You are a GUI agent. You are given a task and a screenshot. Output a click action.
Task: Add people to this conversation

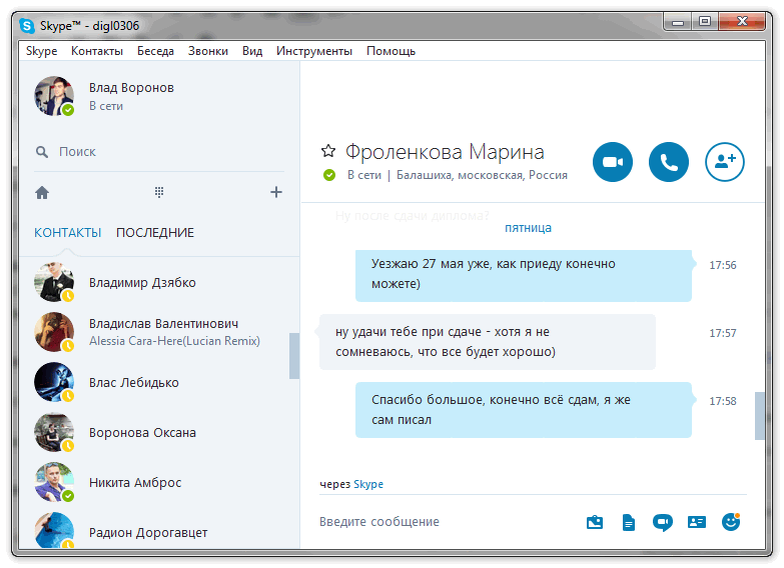(724, 162)
